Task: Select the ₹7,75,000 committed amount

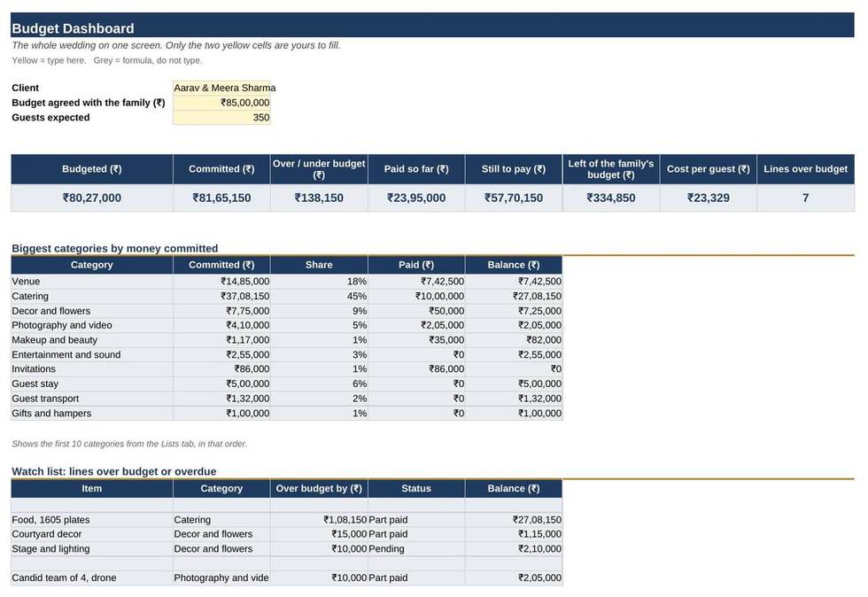Action: click(x=221, y=311)
